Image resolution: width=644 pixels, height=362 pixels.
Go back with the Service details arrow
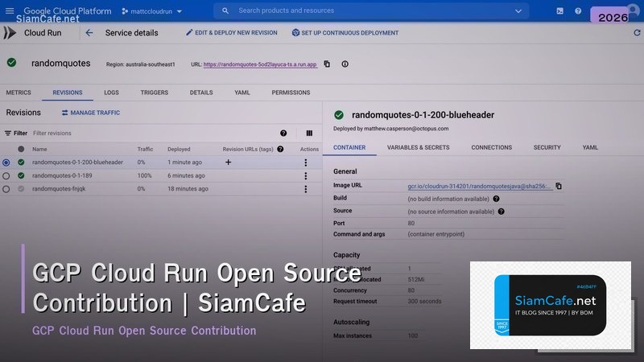tap(89, 33)
